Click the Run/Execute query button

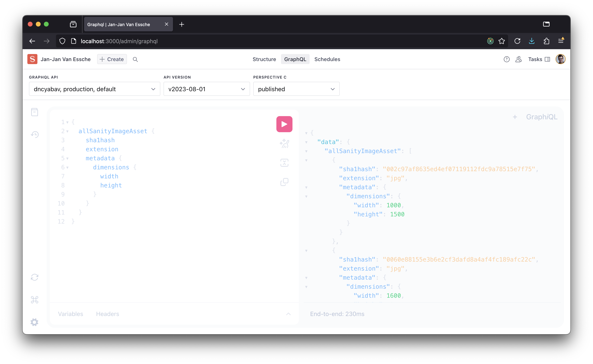[x=284, y=124]
